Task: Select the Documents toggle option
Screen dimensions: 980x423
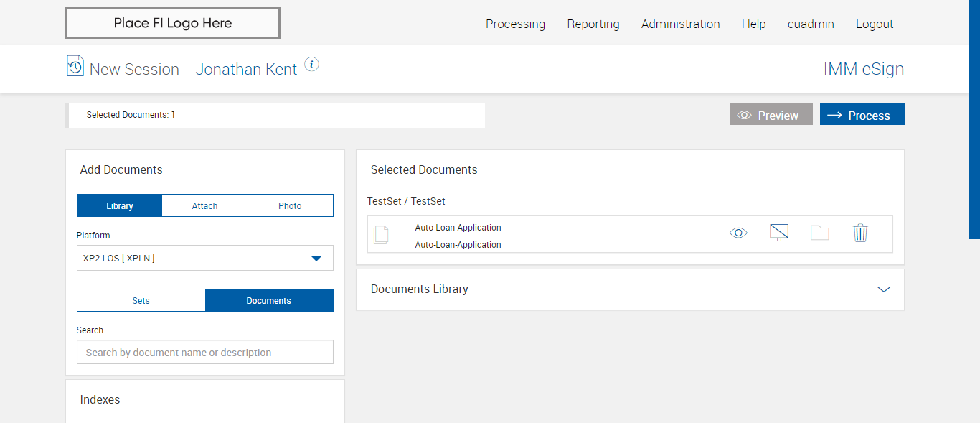Action: [x=269, y=300]
